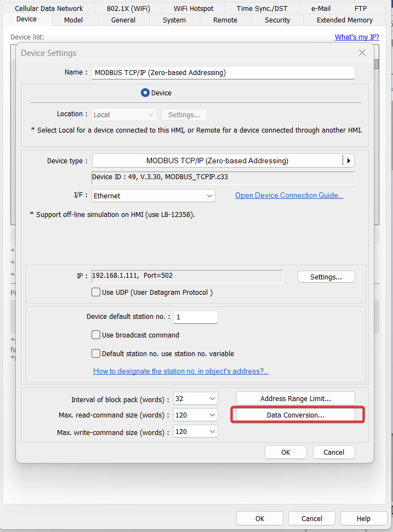Expand Max. write-command size dropdown
Screen dimensions: 393x532
196,432
